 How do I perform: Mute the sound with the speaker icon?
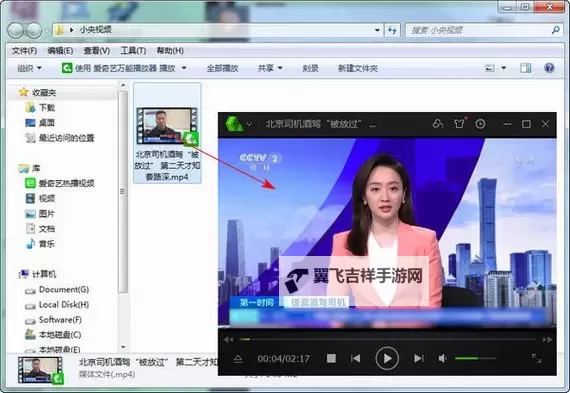(442, 358)
